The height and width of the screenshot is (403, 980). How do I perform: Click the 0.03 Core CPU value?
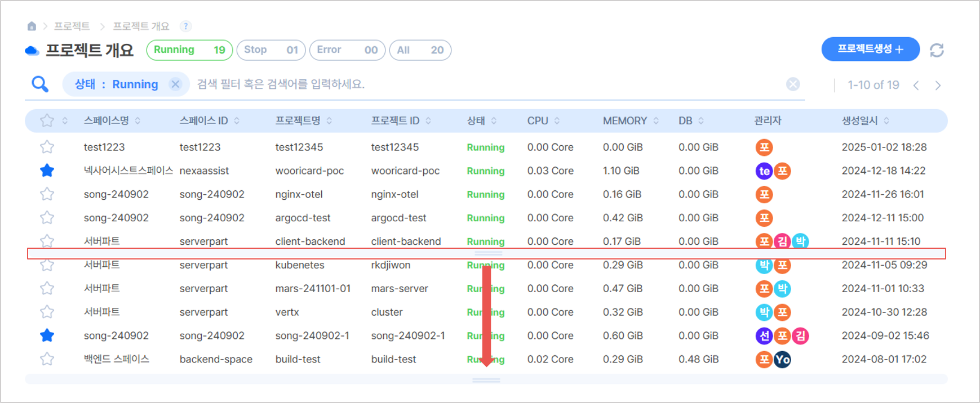pyautogui.click(x=551, y=171)
